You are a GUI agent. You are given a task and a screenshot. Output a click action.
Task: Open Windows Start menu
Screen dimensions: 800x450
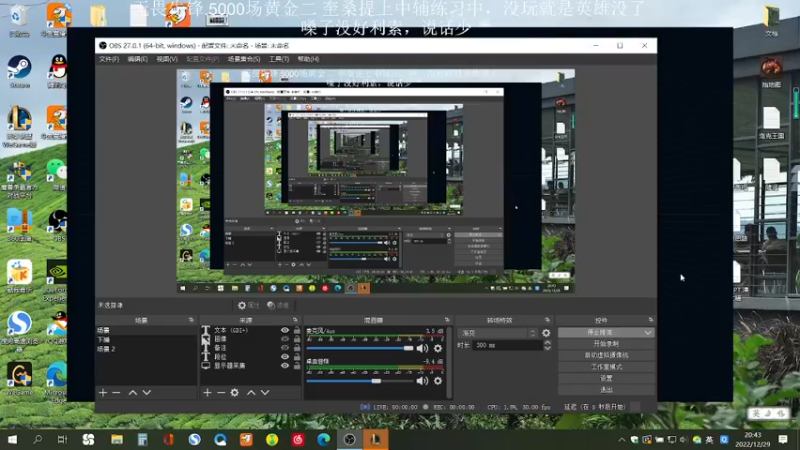point(12,439)
